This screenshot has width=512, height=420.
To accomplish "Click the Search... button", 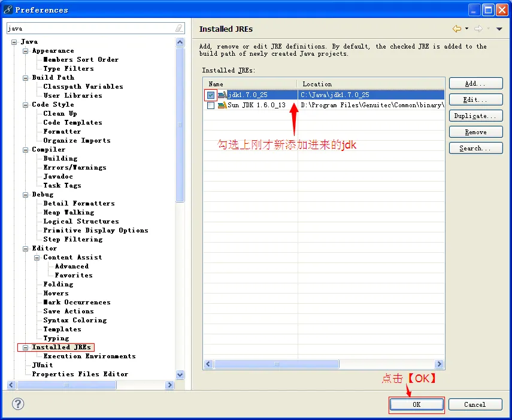I will pos(475,148).
